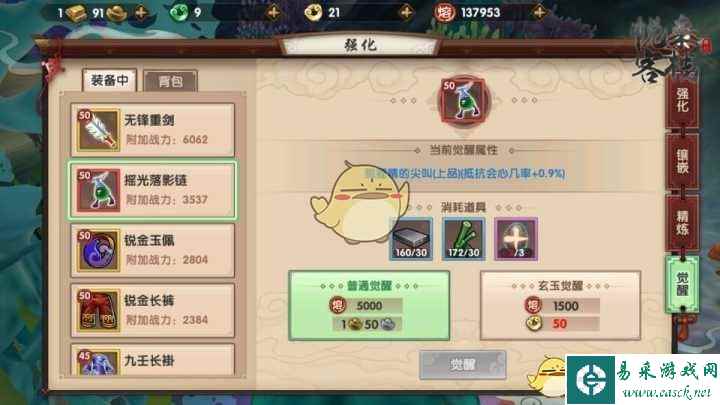Add more coins with plus button
Viewport: 720px width, 405px height.
pyautogui.click(x=406, y=12)
